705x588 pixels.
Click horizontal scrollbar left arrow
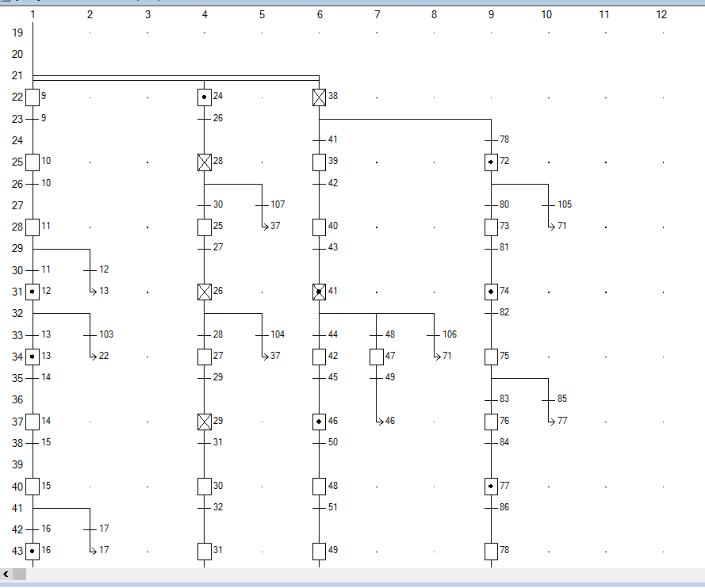(6, 574)
